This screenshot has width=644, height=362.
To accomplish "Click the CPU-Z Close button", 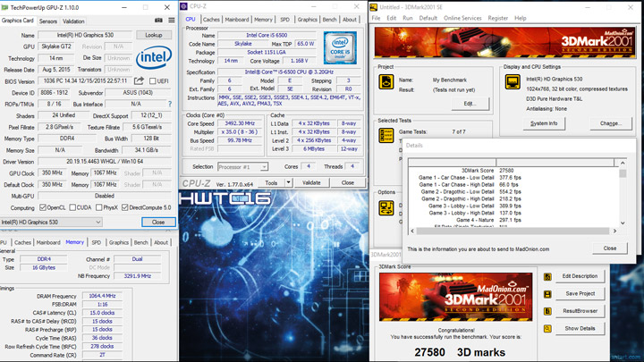I will pos(347,182).
